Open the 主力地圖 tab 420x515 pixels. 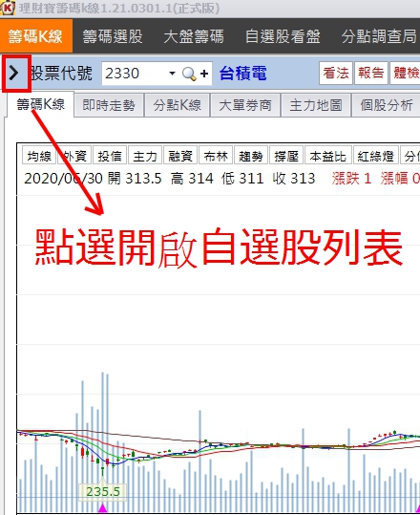pyautogui.click(x=316, y=105)
